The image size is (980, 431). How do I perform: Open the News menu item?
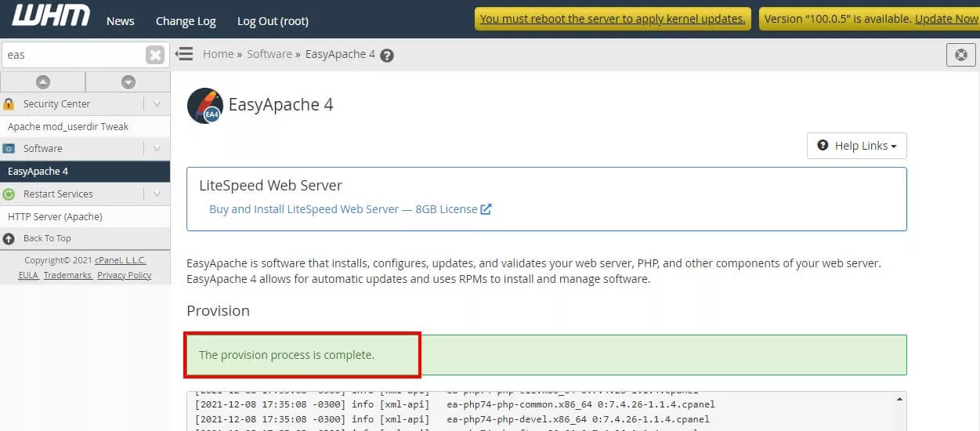121,21
